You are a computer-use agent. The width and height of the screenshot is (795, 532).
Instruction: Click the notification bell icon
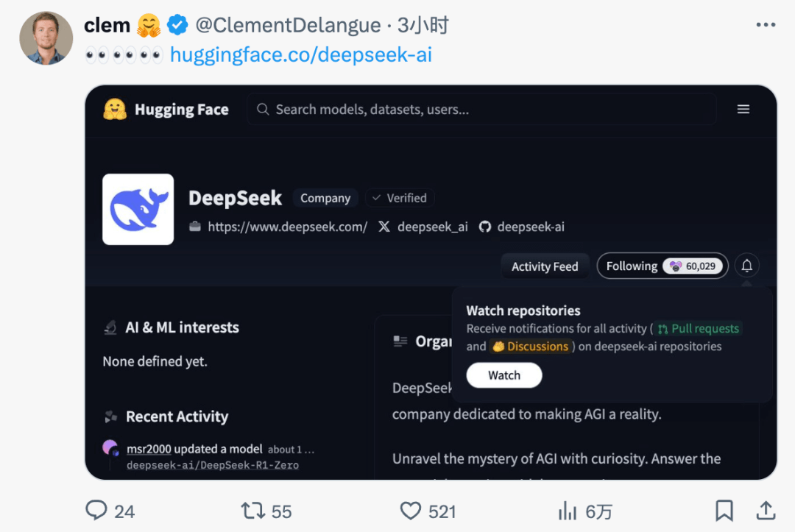(746, 265)
